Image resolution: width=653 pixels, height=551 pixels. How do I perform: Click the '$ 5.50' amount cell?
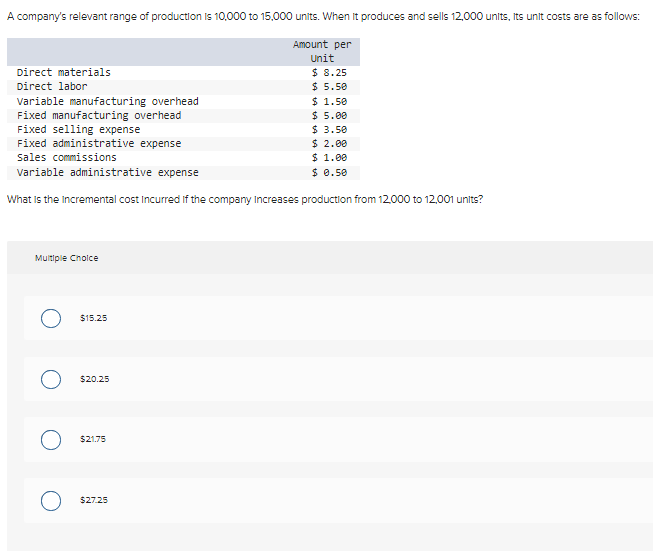tap(329, 87)
